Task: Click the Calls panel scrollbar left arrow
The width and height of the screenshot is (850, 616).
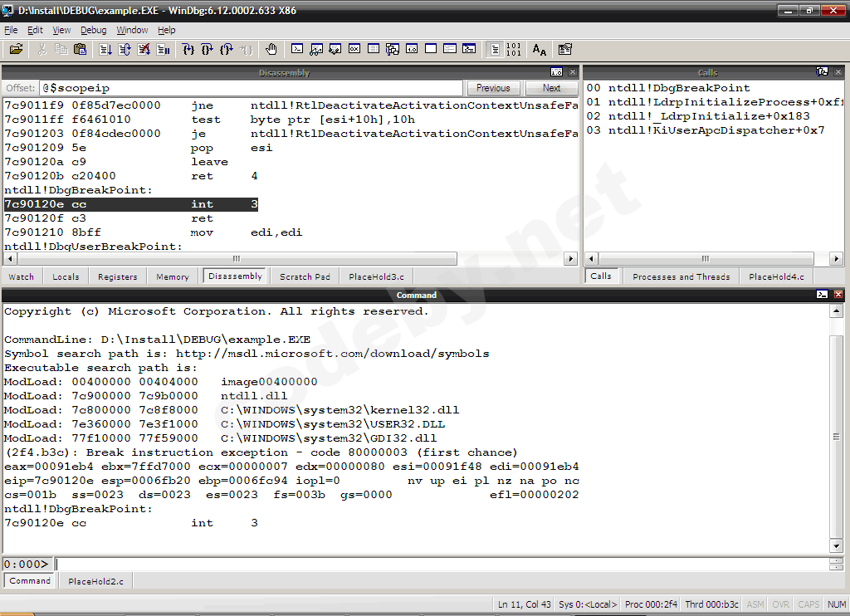Action: pyautogui.click(x=591, y=259)
